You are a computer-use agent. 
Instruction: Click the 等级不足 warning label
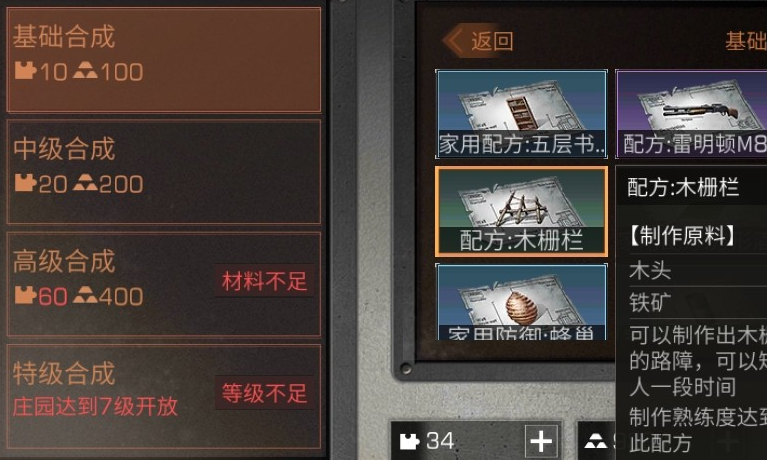click(x=264, y=393)
